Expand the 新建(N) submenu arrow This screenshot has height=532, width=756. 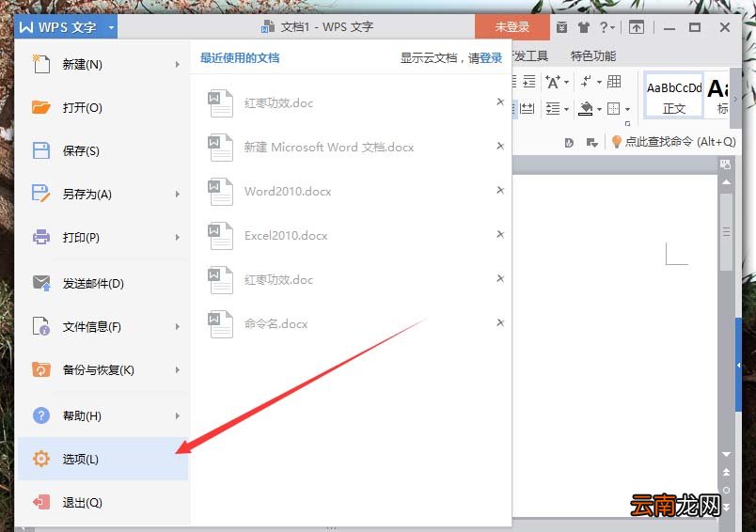coord(178,64)
